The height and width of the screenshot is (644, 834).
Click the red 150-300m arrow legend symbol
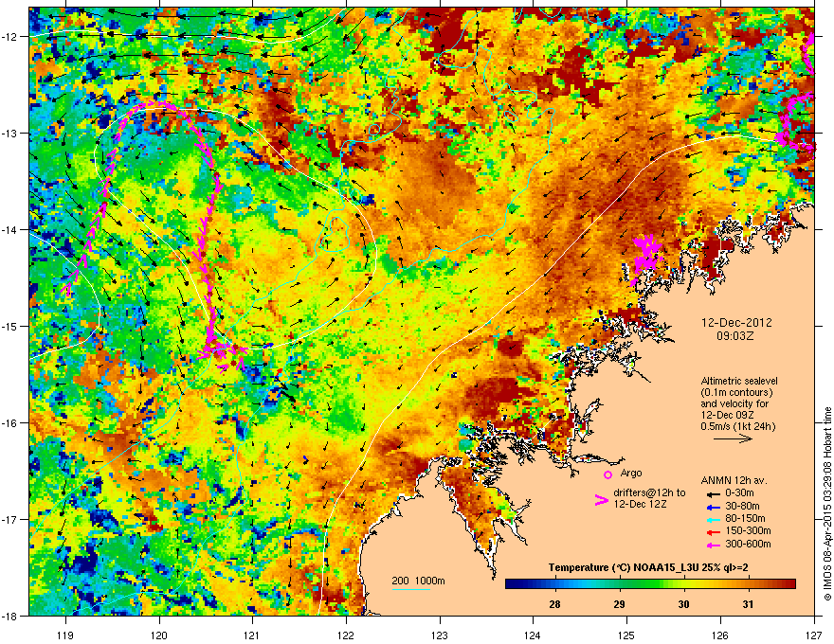click(712, 531)
